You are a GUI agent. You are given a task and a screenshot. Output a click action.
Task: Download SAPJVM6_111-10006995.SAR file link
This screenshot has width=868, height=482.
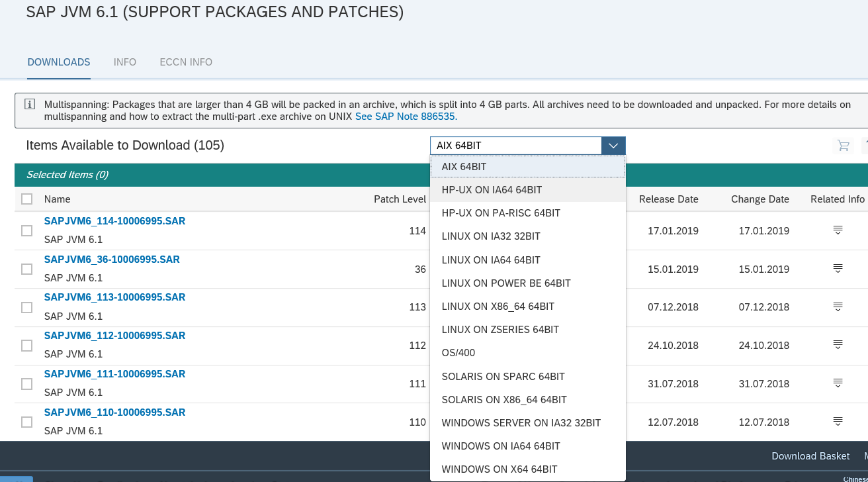114,374
